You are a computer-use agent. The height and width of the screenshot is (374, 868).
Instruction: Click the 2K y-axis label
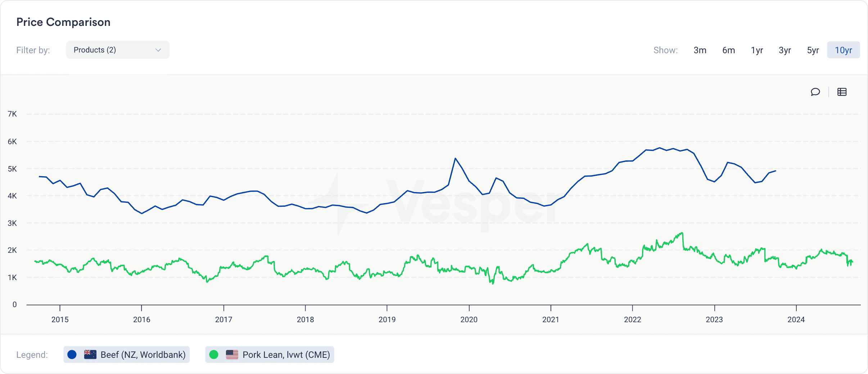[x=12, y=250]
